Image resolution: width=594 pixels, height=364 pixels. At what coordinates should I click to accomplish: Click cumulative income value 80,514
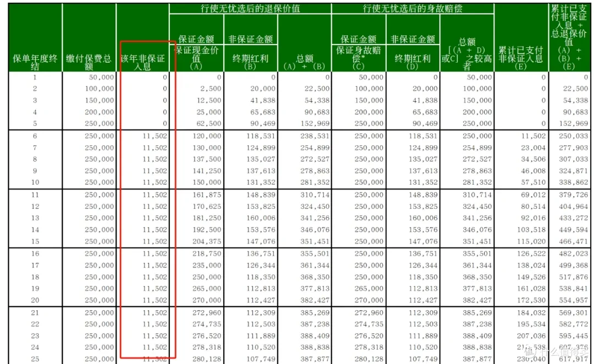point(533,206)
